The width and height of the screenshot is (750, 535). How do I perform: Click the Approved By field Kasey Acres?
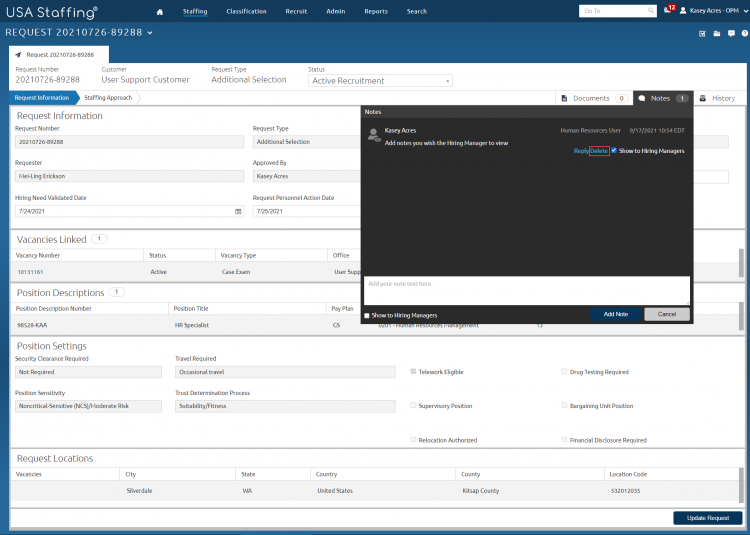pyautogui.click(x=307, y=176)
